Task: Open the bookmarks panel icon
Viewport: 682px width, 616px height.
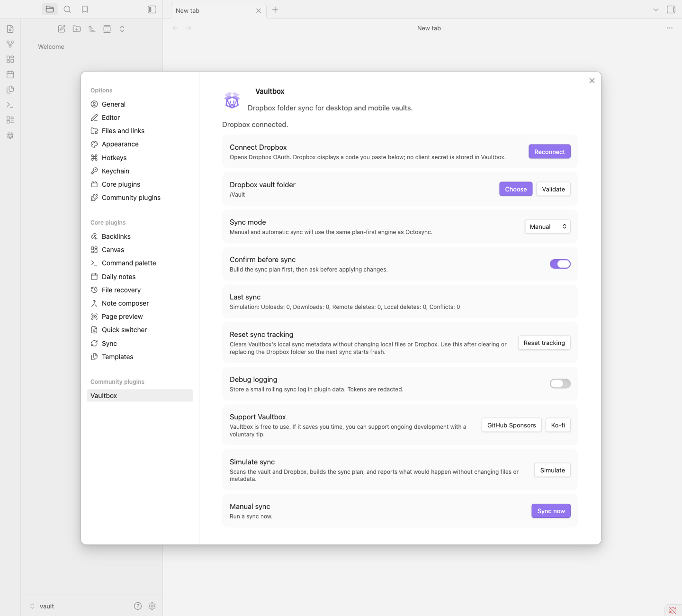Action: tap(85, 9)
